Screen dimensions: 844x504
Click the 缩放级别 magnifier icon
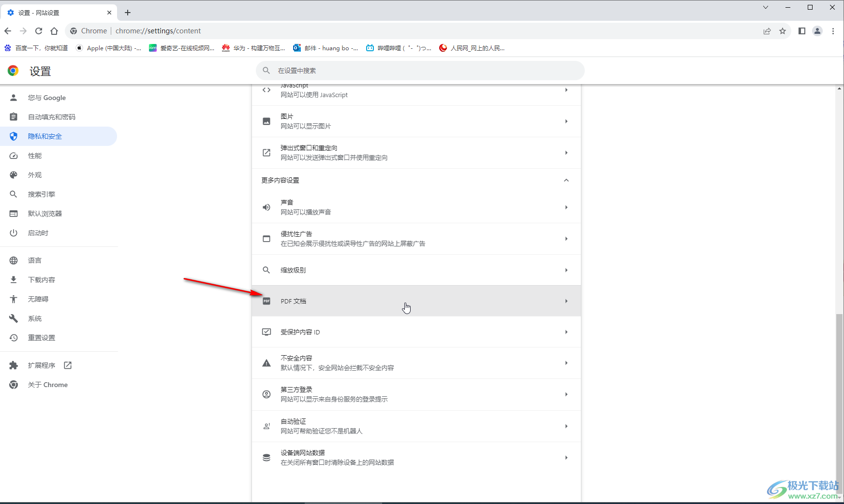(x=267, y=270)
